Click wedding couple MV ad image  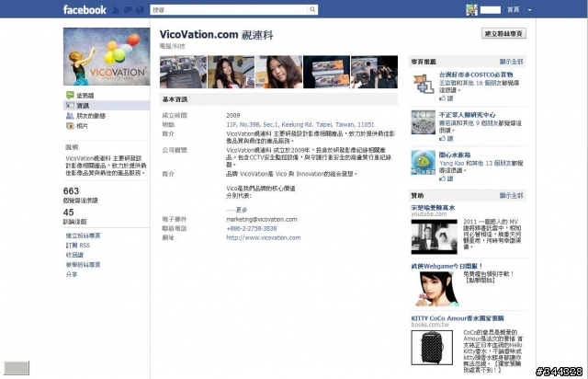(x=435, y=237)
